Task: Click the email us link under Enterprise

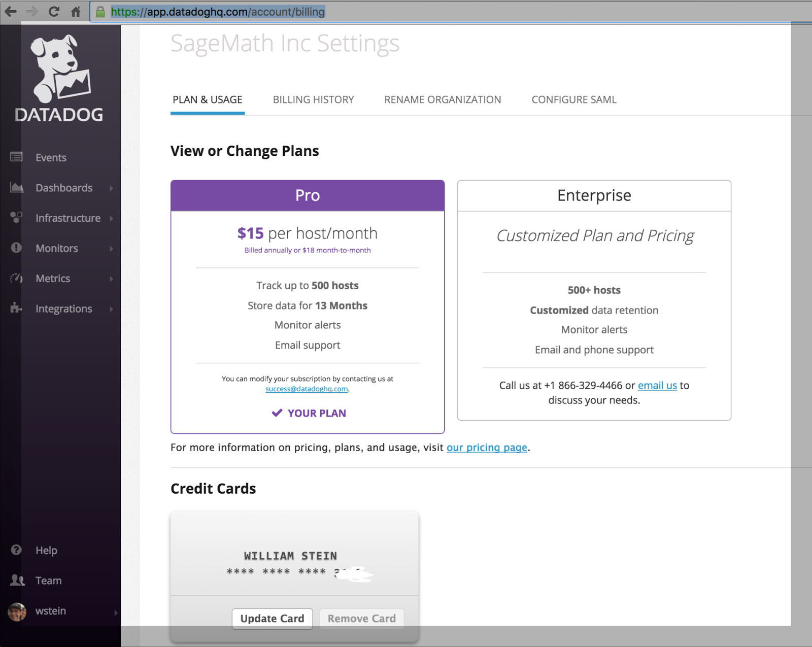Action: click(x=657, y=385)
